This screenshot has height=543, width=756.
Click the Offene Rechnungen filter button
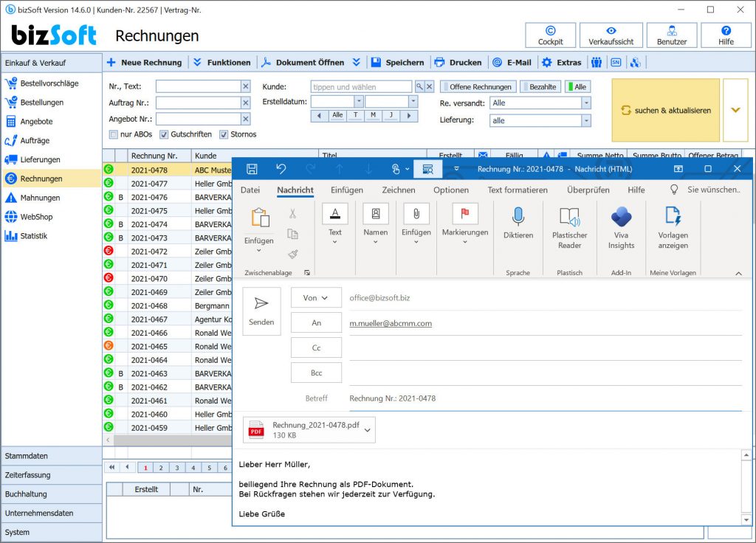[478, 87]
